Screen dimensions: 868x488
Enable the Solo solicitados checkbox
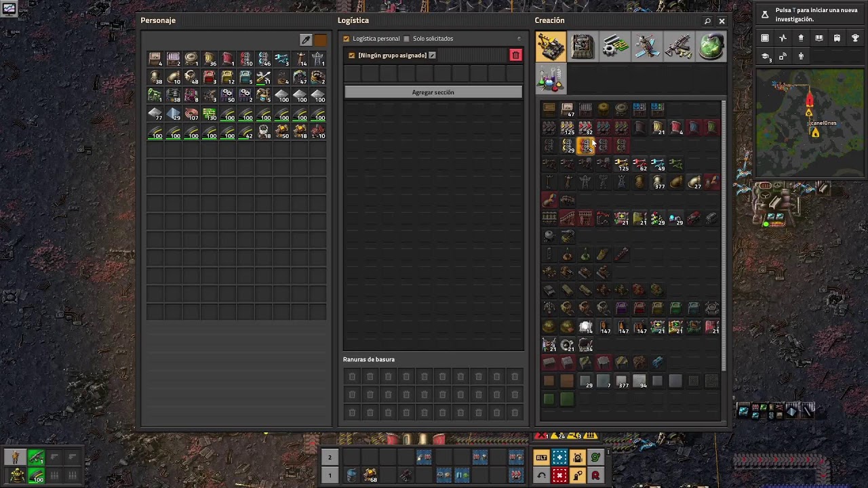point(407,39)
